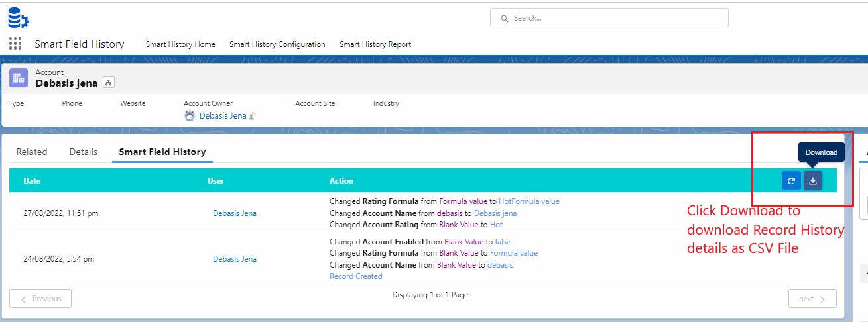Click the Download CSV icon button
The image size is (868, 322).
813,181
